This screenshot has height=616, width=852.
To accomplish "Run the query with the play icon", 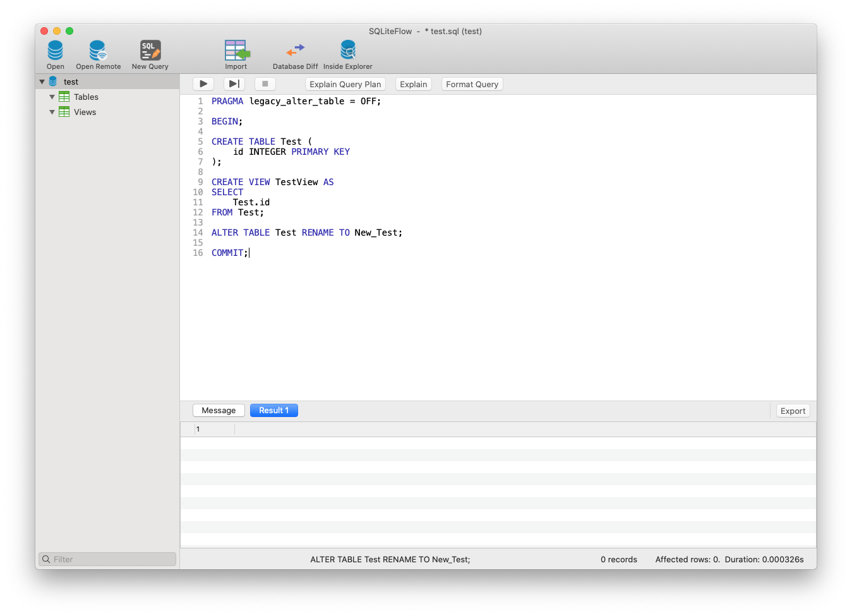I will 203,83.
